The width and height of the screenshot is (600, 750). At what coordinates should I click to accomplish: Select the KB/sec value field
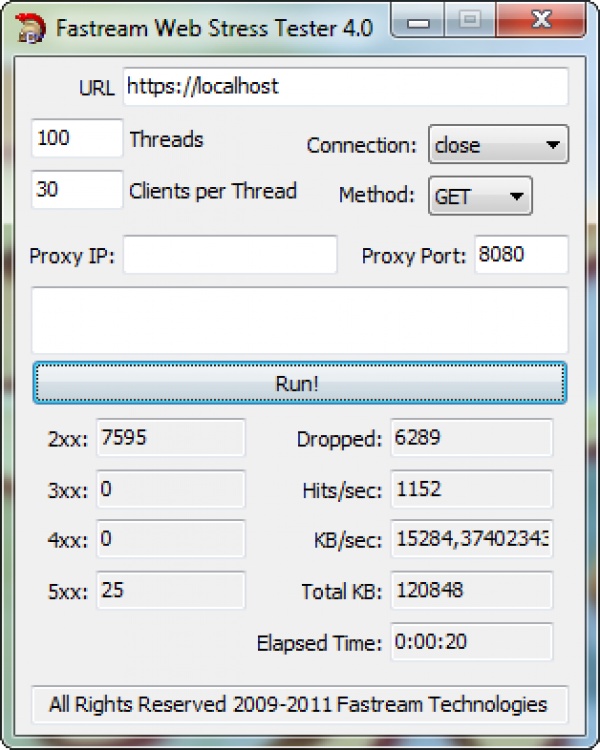point(472,539)
